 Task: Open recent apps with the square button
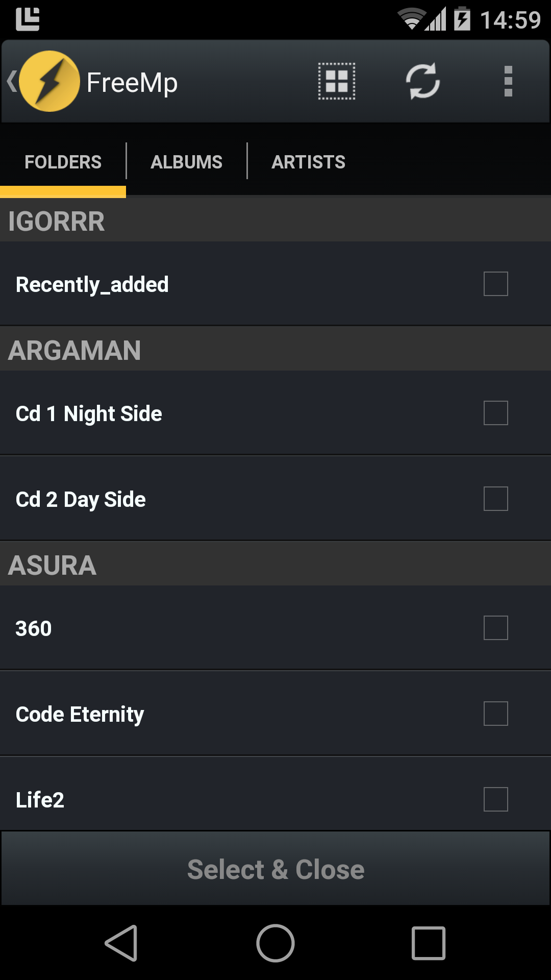click(x=428, y=943)
